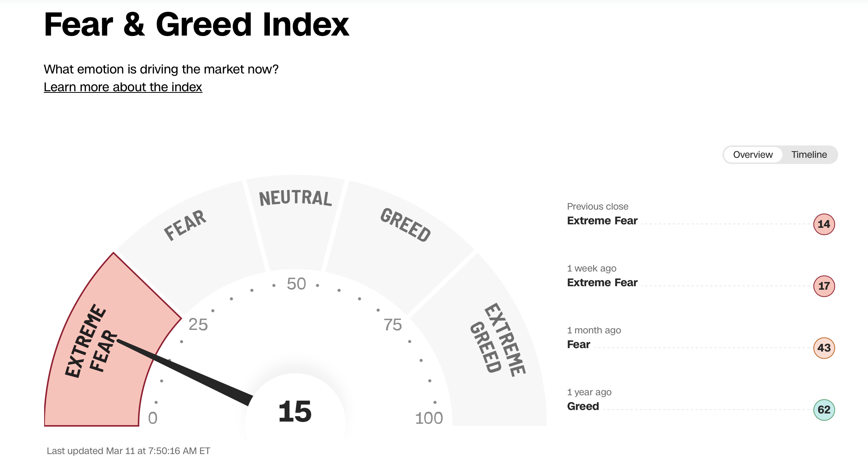Click the Fear & Greed Index heading
This screenshot has height=468, width=868.
click(197, 24)
